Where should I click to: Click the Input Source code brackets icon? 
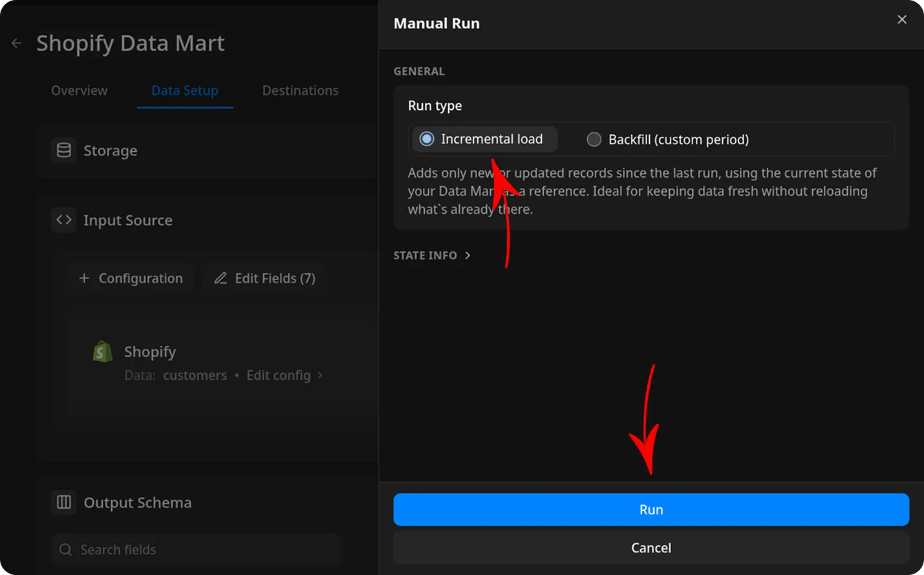(x=63, y=220)
